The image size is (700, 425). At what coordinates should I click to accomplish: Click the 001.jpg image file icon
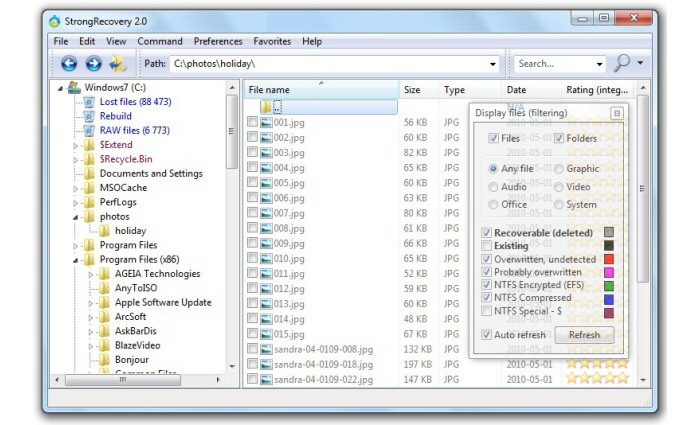point(266,122)
